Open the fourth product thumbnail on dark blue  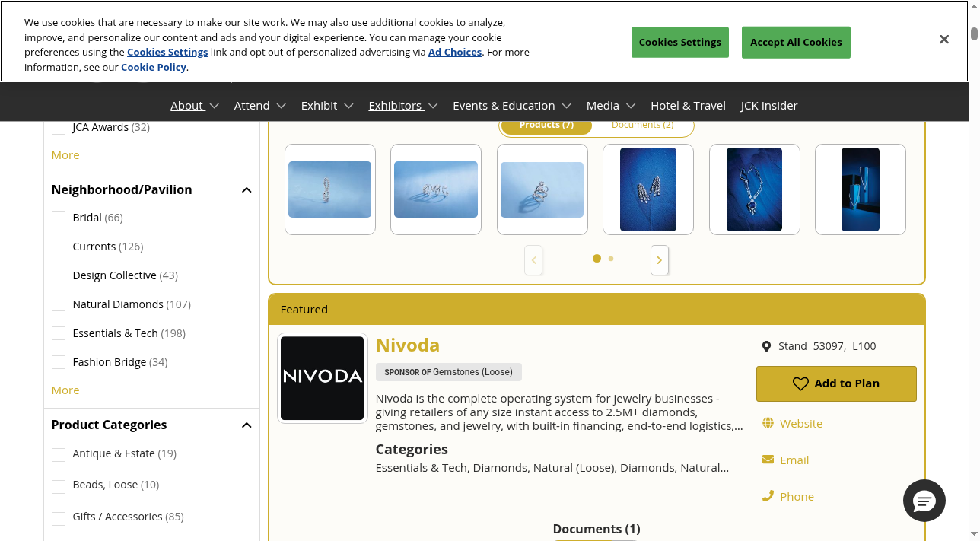[x=648, y=189]
